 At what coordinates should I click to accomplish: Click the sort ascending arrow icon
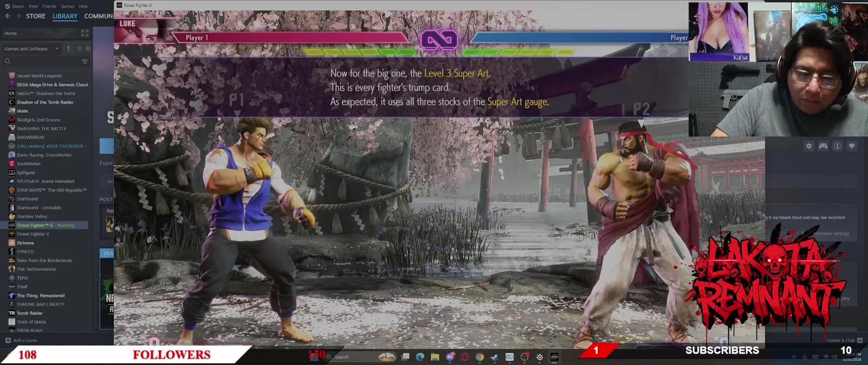click(69, 49)
